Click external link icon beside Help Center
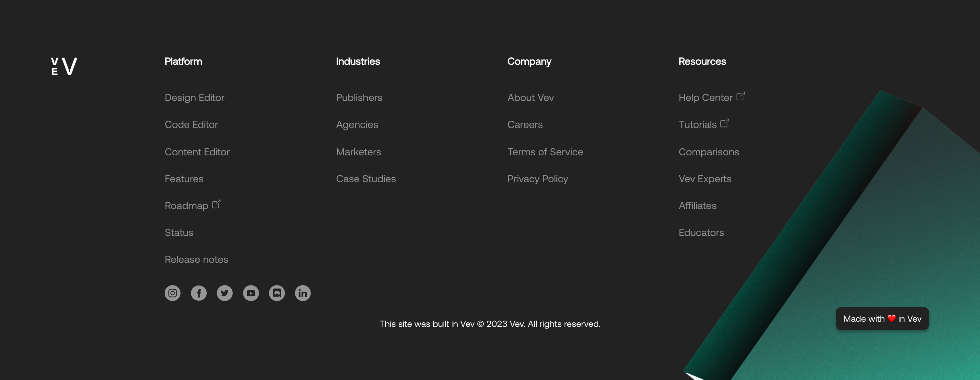The image size is (980, 380). point(740,96)
